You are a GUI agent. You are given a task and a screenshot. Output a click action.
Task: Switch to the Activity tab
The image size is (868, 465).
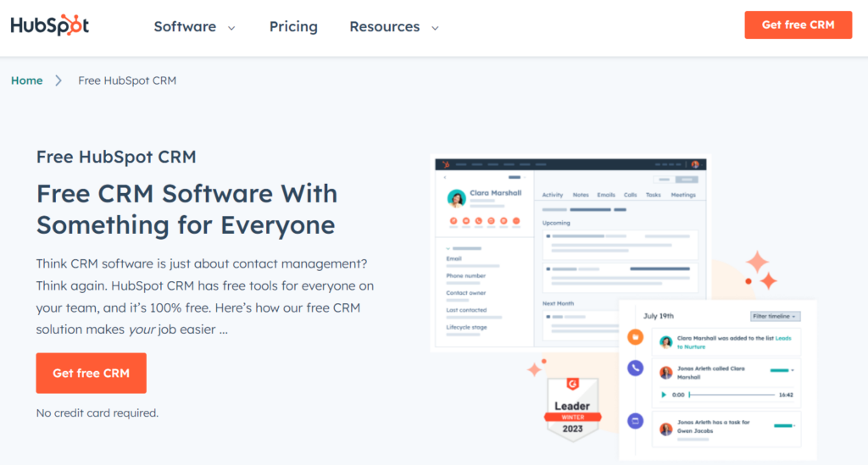553,195
